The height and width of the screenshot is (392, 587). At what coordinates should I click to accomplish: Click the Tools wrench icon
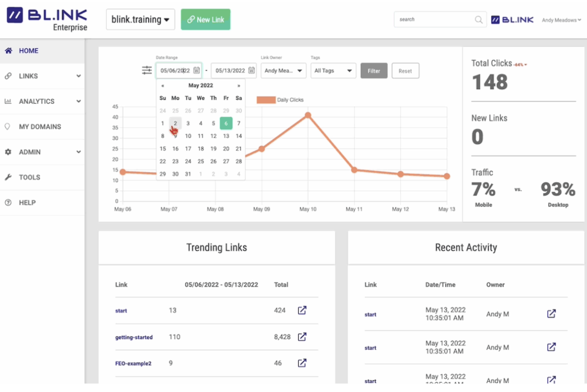(x=8, y=177)
